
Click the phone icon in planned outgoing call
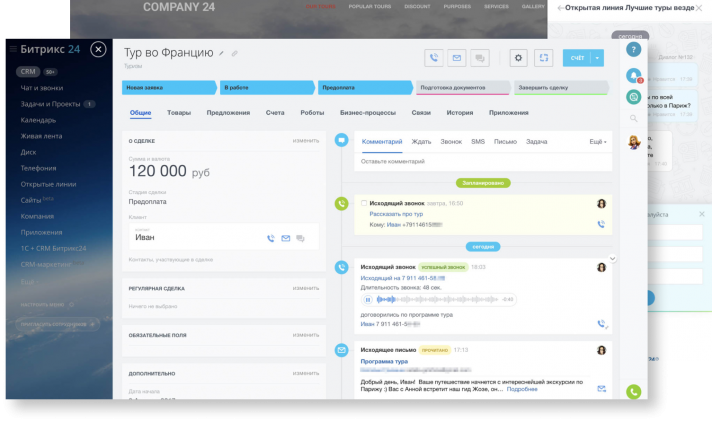click(x=601, y=224)
